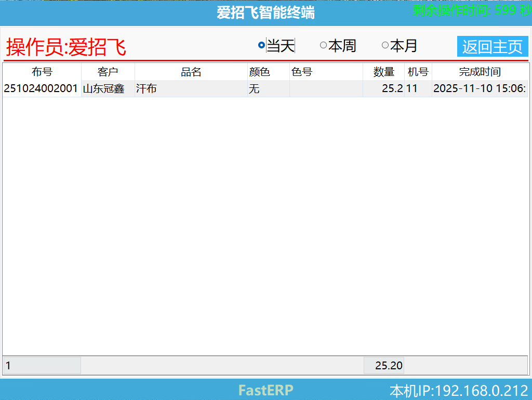The width and height of the screenshot is (532, 400).
Task: Click the 色号 column header
Action: [299, 72]
